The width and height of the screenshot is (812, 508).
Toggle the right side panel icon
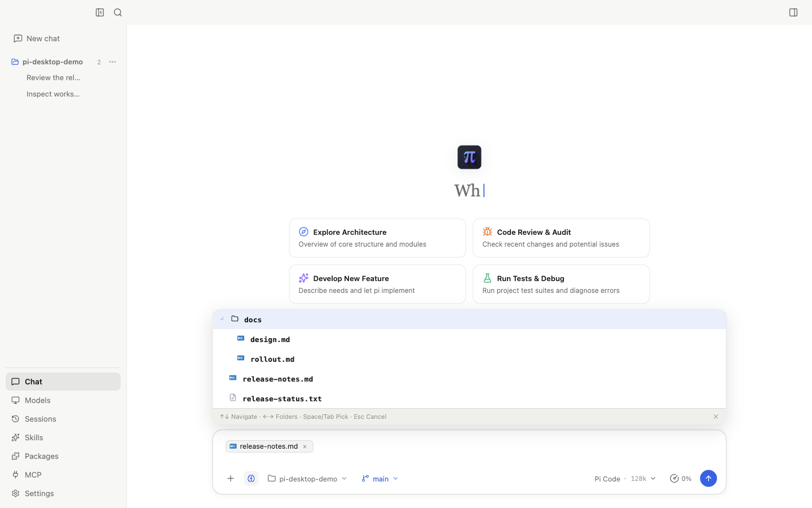pos(793,12)
